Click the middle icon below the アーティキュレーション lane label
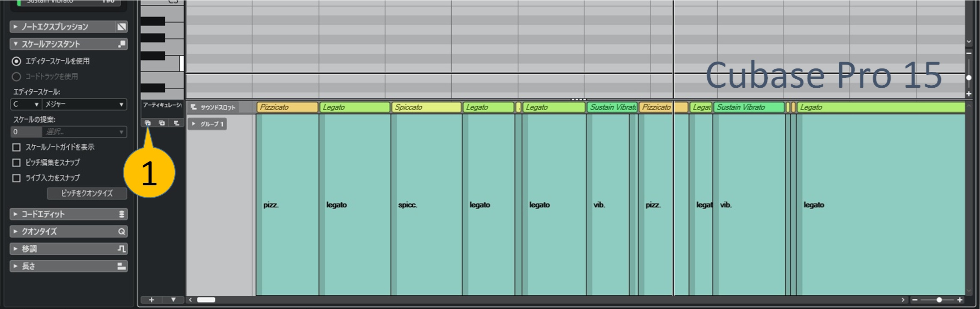This screenshot has height=309, width=980. click(x=162, y=123)
